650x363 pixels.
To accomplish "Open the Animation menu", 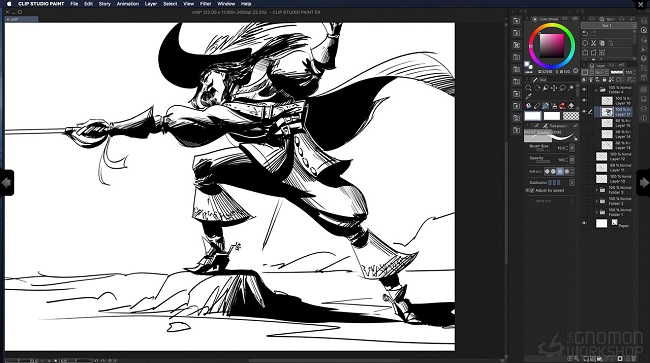I will [127, 4].
